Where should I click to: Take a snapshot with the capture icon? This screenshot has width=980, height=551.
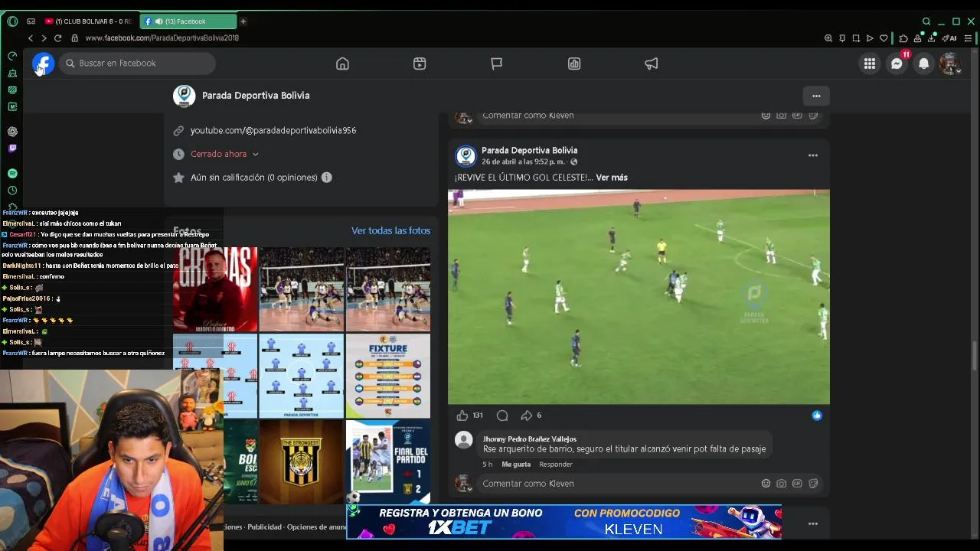click(x=856, y=38)
